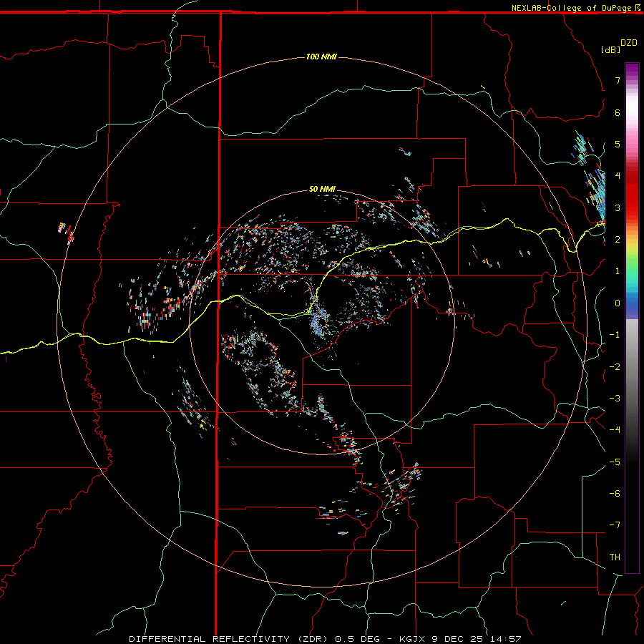This screenshot has width=644, height=644.
Task: Click the -3 value on the color scale
Action: [615, 399]
